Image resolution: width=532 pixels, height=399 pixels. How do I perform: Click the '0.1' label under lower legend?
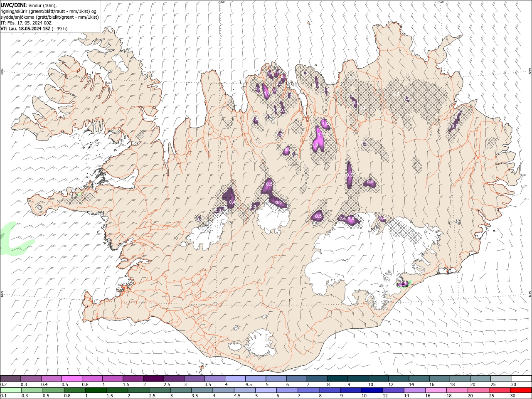coord(3,396)
